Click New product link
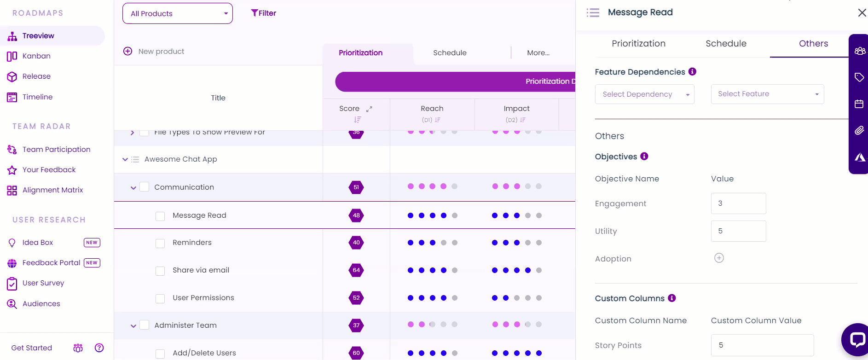This screenshot has width=868, height=360. (161, 52)
